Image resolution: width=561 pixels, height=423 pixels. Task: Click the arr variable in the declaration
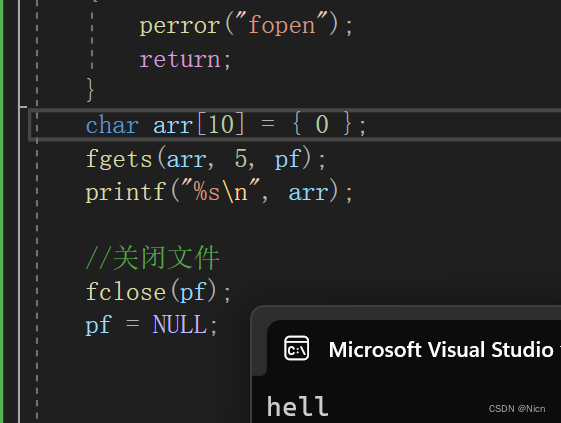(x=173, y=126)
